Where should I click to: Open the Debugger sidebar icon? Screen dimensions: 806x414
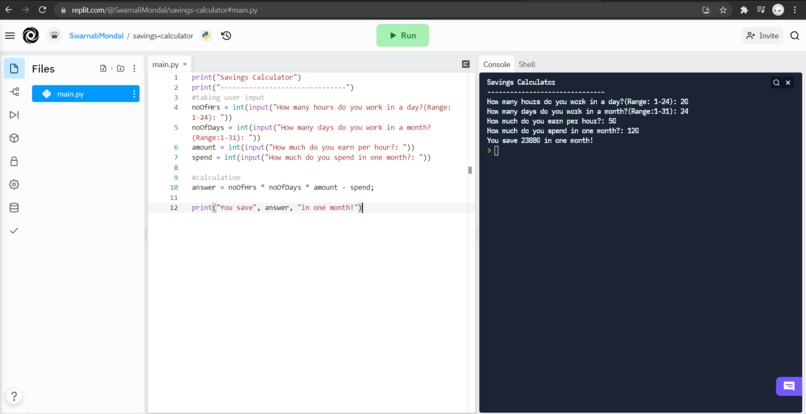pyautogui.click(x=14, y=115)
